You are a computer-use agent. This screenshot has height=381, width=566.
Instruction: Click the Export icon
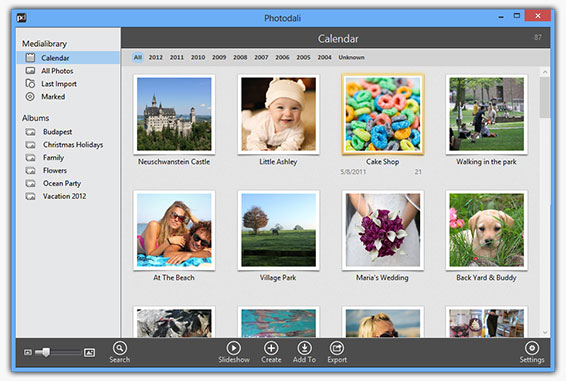point(337,348)
